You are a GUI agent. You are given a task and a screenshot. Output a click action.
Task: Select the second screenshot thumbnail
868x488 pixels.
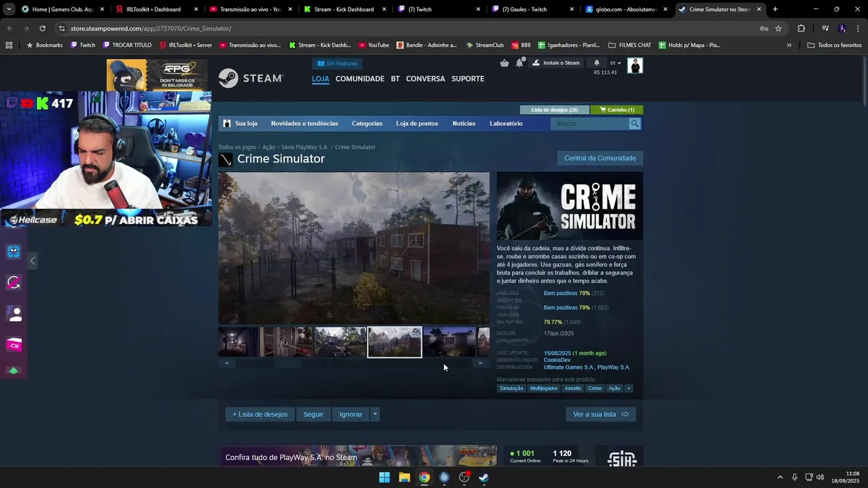point(286,342)
